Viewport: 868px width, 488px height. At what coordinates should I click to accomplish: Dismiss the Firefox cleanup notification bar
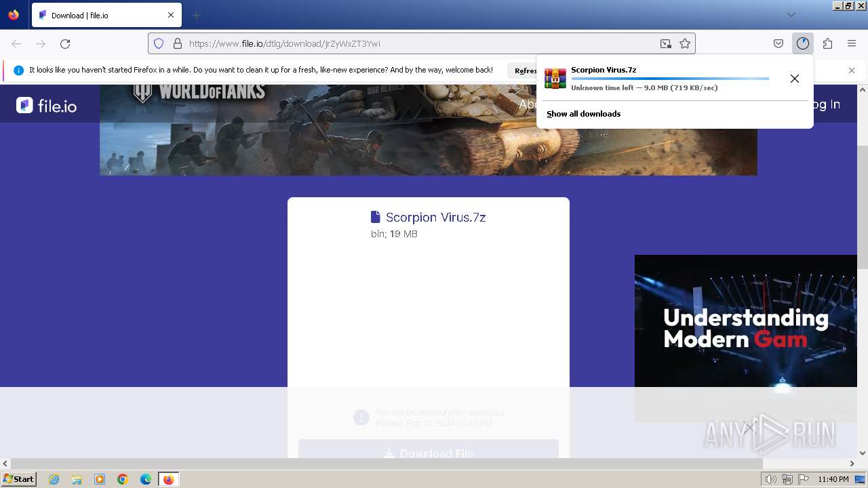click(x=852, y=70)
